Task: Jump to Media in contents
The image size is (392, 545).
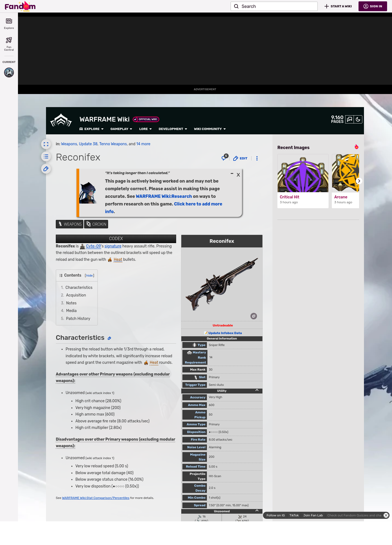Action: point(71,311)
